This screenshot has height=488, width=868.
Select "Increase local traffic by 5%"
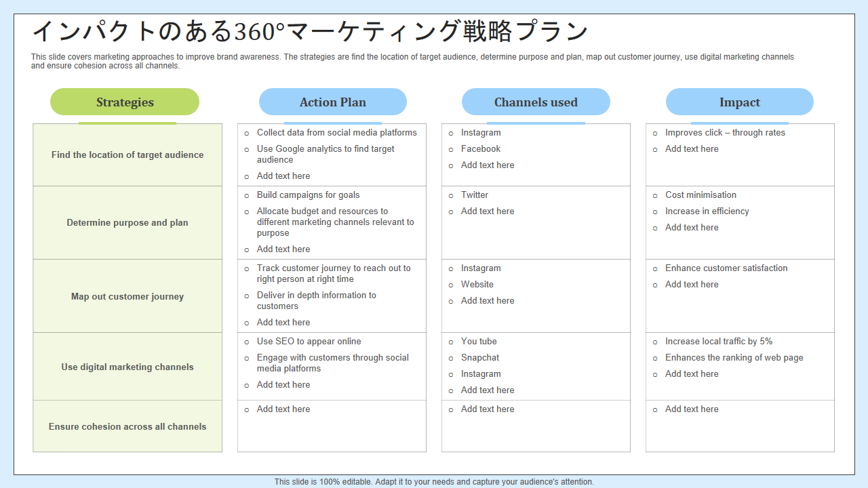[719, 342]
